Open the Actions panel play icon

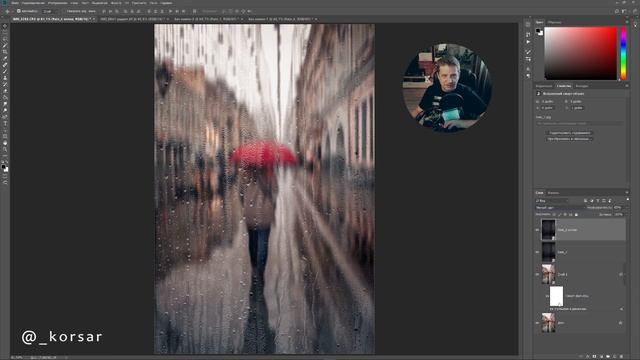(x=528, y=42)
